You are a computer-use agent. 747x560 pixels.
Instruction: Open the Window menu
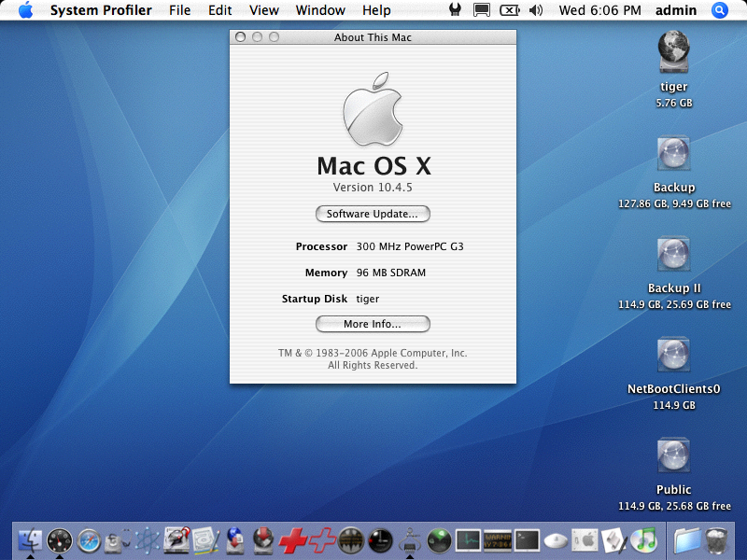coord(320,10)
